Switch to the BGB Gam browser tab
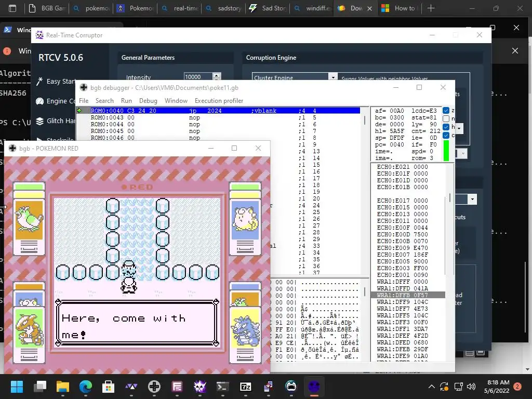Screen dimensions: 532x399 tap(47, 8)
